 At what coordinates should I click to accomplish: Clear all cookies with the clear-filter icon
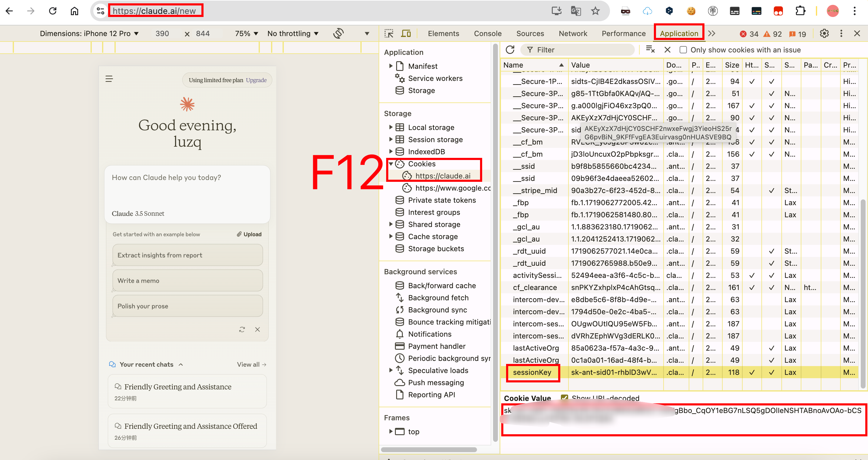pyautogui.click(x=650, y=50)
